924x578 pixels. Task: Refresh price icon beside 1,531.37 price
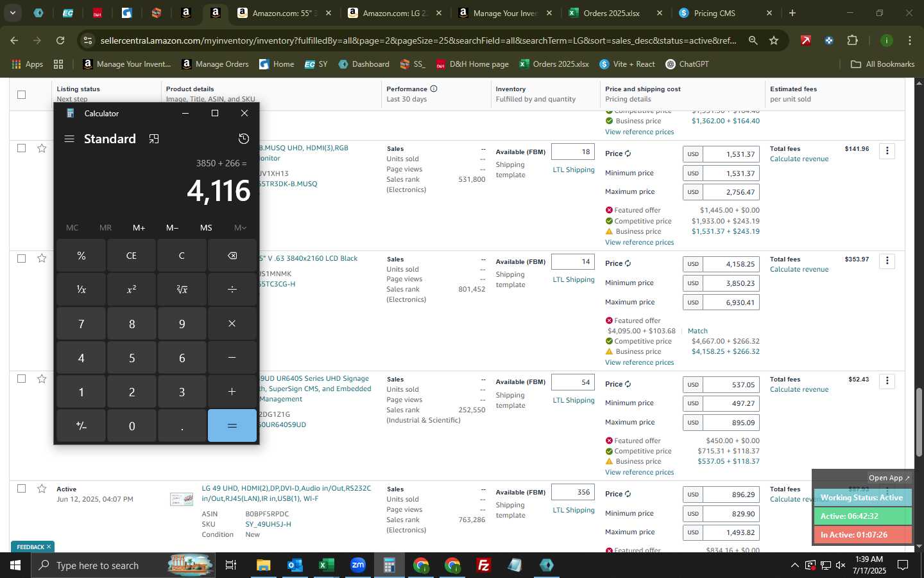[x=628, y=153]
